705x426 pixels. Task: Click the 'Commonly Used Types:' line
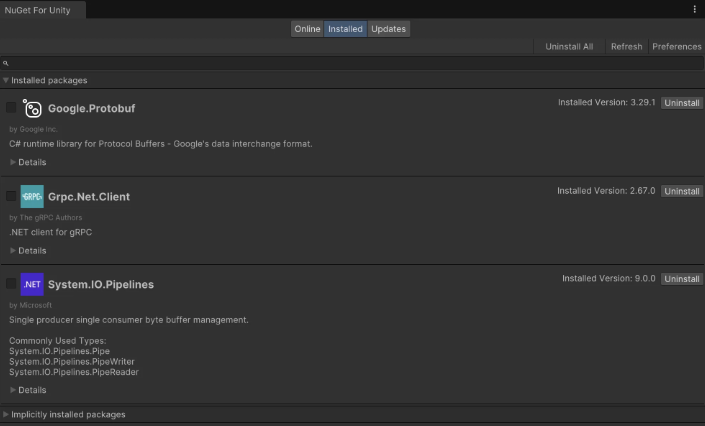click(x=58, y=341)
